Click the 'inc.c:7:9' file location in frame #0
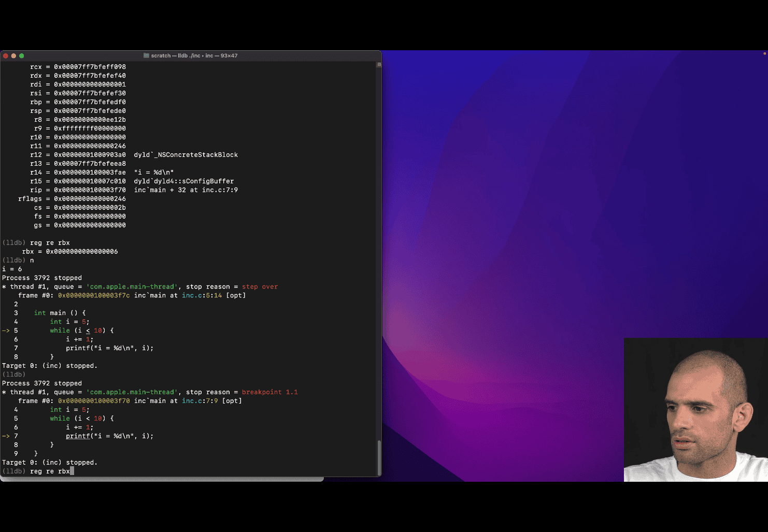The width and height of the screenshot is (768, 532). coord(200,401)
